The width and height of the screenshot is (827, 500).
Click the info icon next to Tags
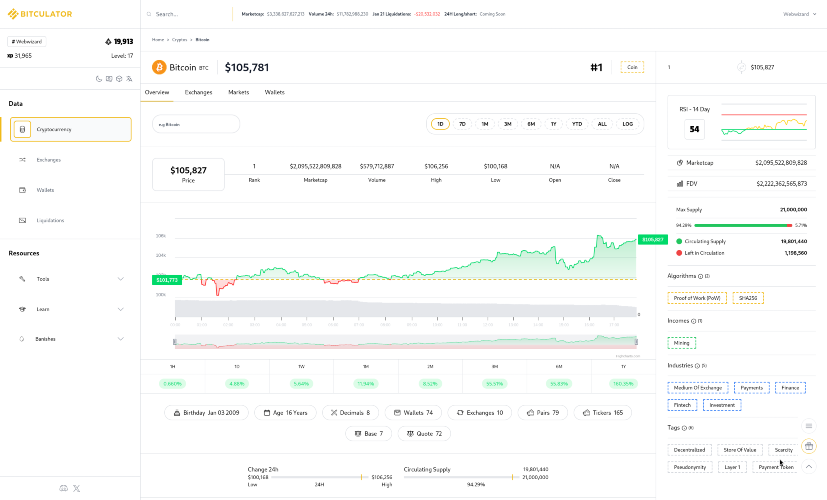684,428
